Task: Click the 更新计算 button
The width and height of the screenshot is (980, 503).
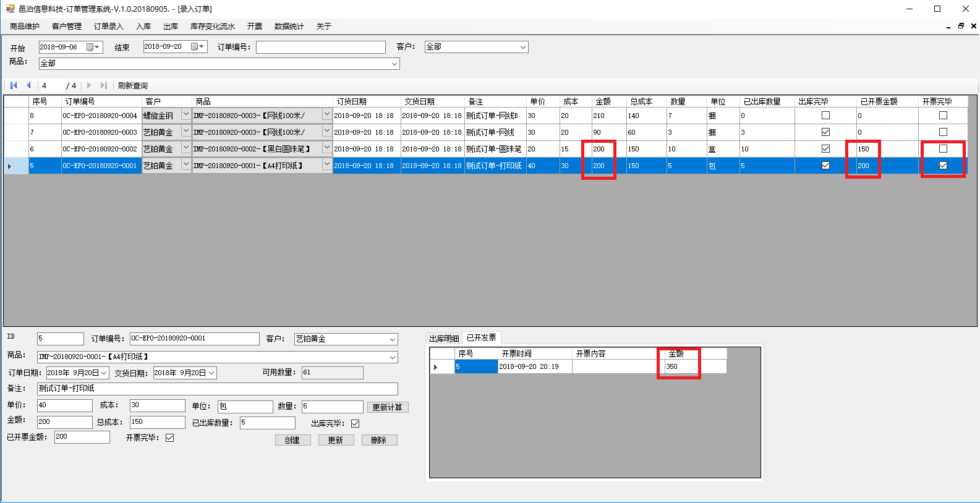Action: coord(388,407)
